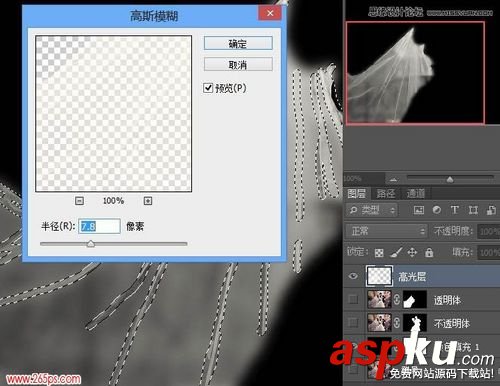Switch to the 通道 tab
500x386 pixels.
coord(416,193)
